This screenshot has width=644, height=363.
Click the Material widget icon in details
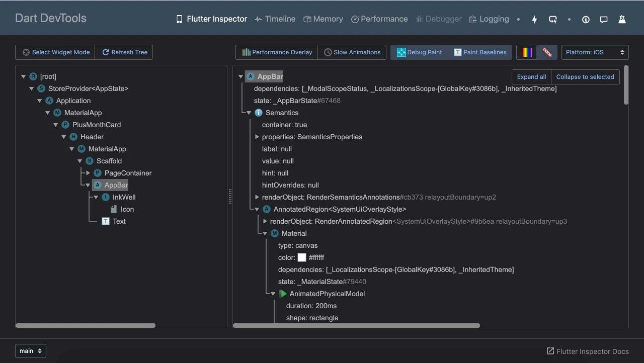tap(275, 233)
